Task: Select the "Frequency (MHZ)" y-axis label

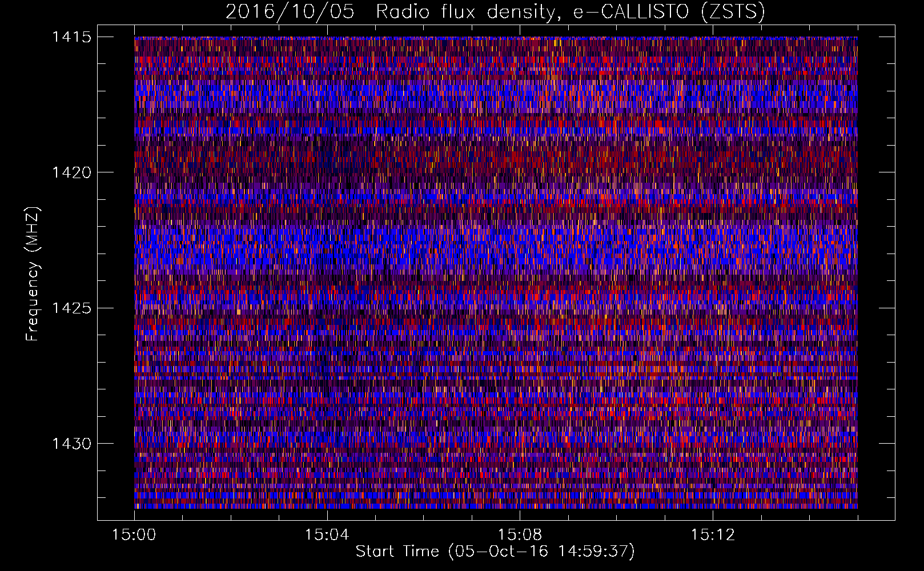Action: 33,274
